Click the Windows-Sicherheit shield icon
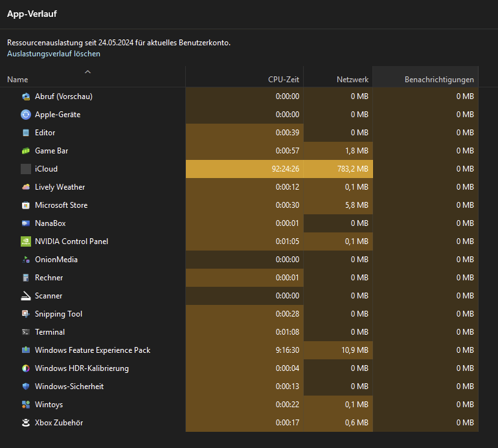 (x=26, y=386)
